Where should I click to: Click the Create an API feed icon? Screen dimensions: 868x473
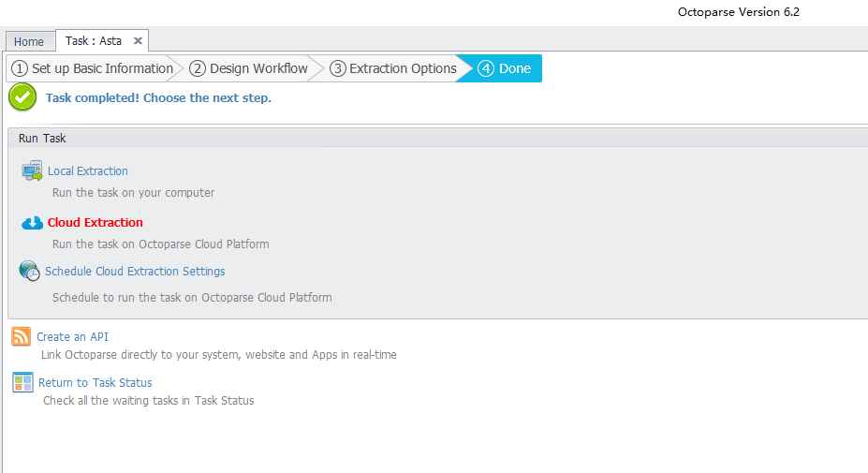22,337
